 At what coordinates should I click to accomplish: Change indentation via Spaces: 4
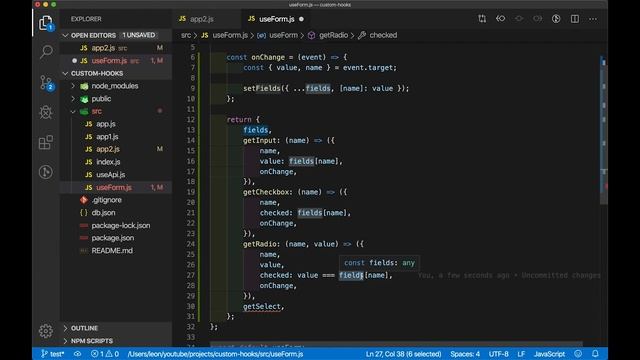pyautogui.click(x=465, y=354)
